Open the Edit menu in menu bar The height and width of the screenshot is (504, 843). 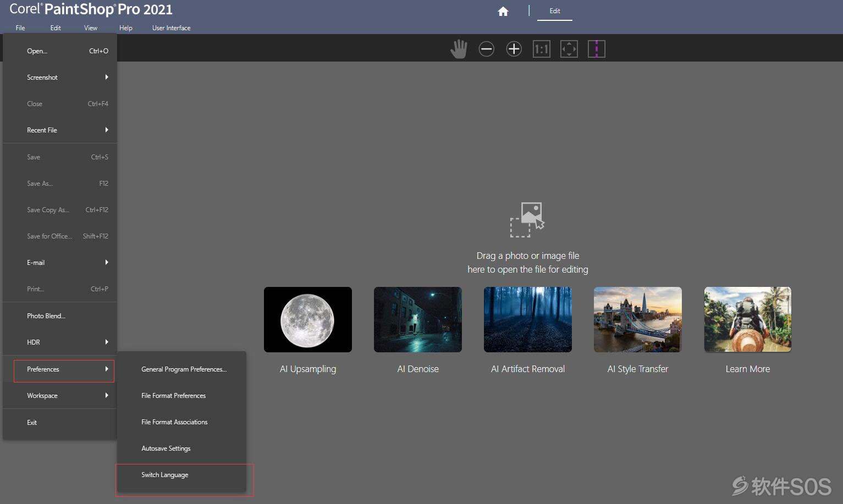[56, 28]
